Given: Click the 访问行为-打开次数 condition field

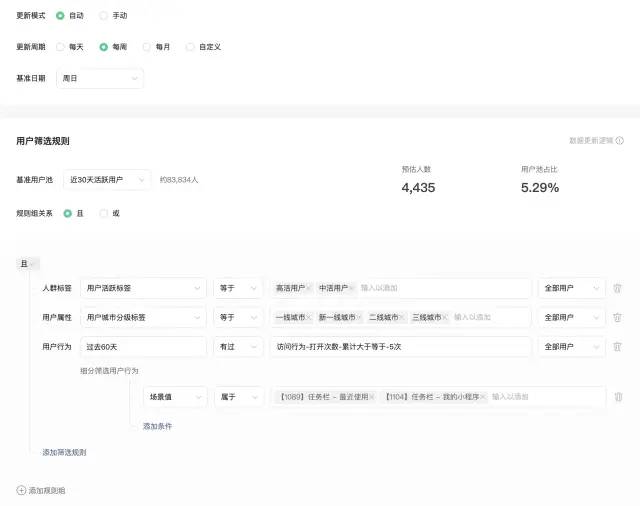Looking at the screenshot, I should click(x=401, y=347).
